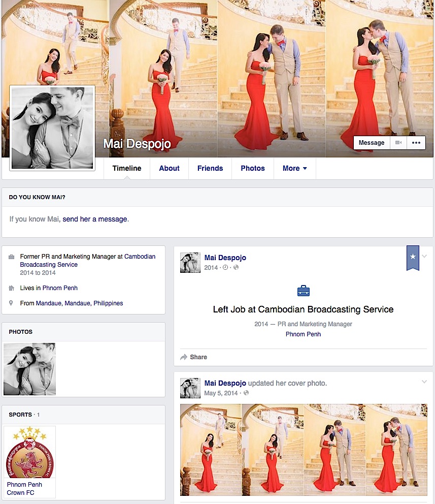Open the Phnom Penh Crown FC logo
Viewport: 435px width, 504px height.
click(x=29, y=452)
